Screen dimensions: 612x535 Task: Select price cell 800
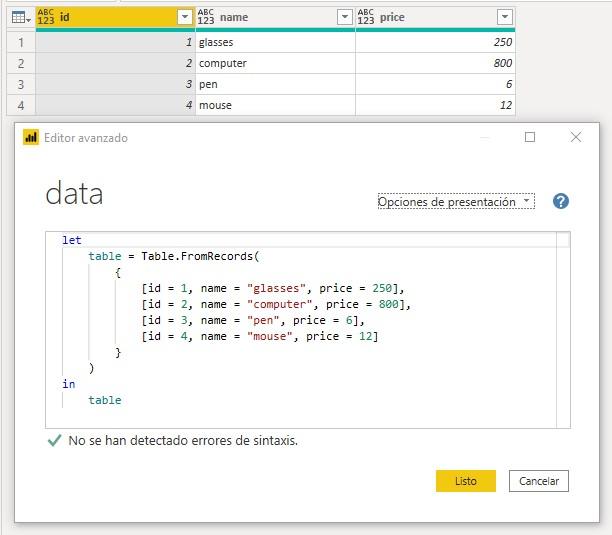pos(435,63)
